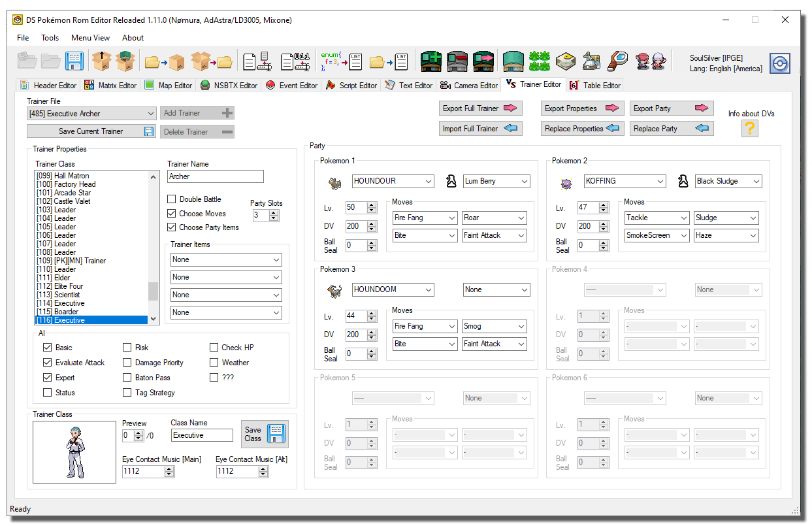This screenshot has height=526, width=812.
Task: Toggle the Basic AI checkbox
Action: [x=47, y=348]
